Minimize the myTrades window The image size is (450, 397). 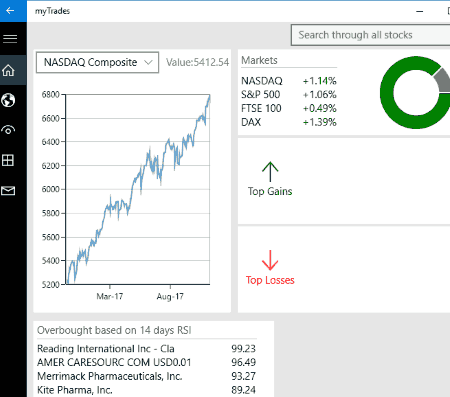point(420,11)
